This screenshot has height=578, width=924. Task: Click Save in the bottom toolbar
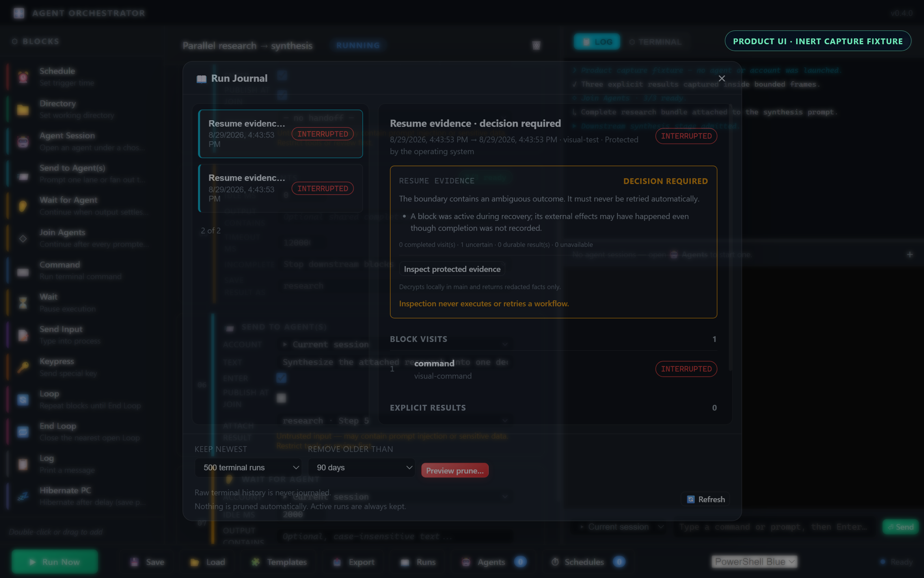[147, 562]
